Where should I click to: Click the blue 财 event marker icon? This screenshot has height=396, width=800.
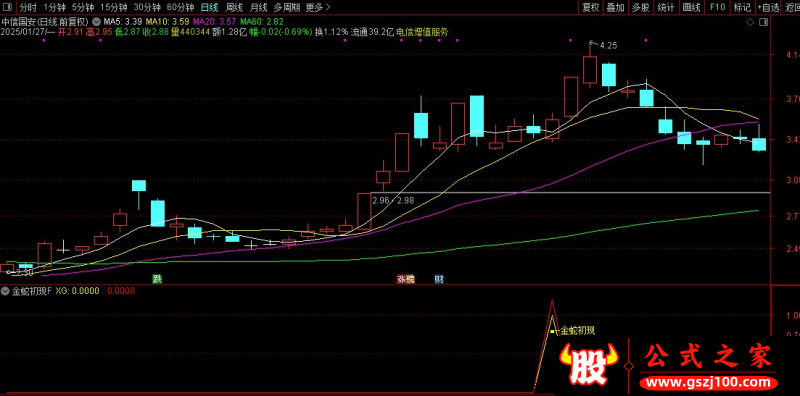(439, 279)
